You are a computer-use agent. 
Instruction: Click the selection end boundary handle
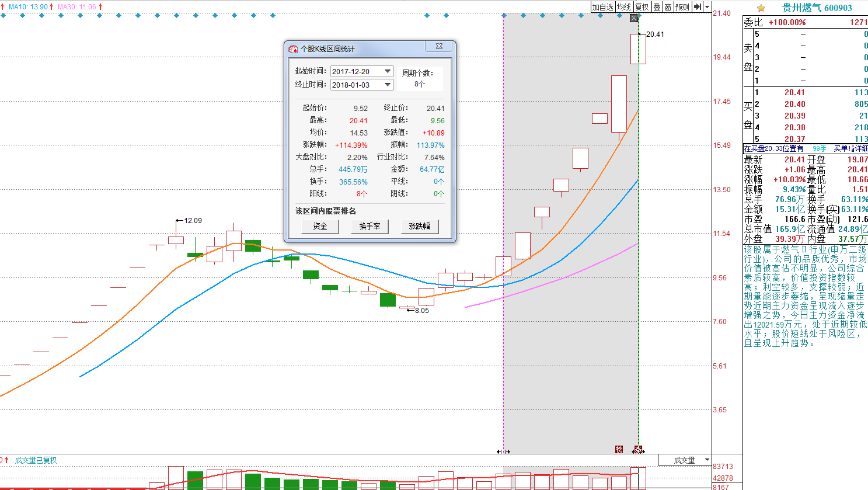click(x=638, y=451)
